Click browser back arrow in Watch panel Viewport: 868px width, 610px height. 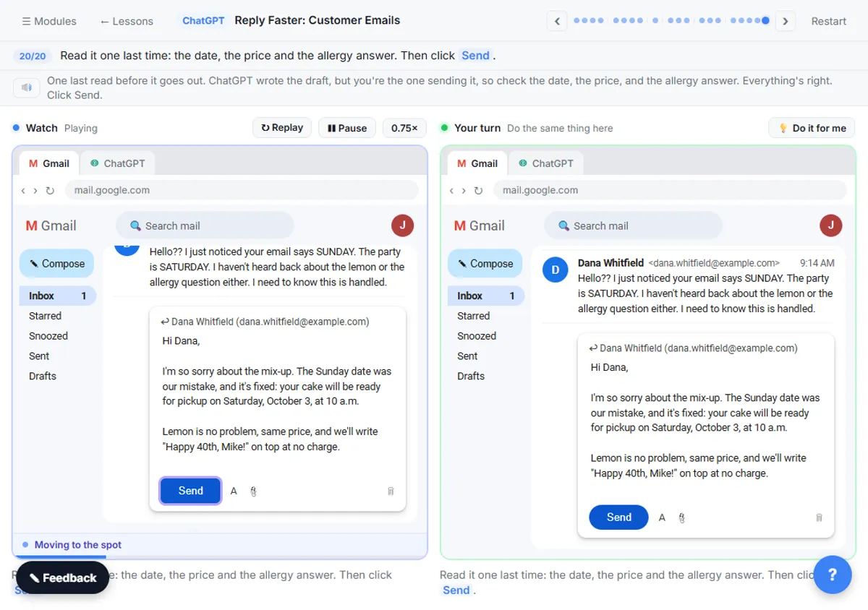point(23,191)
